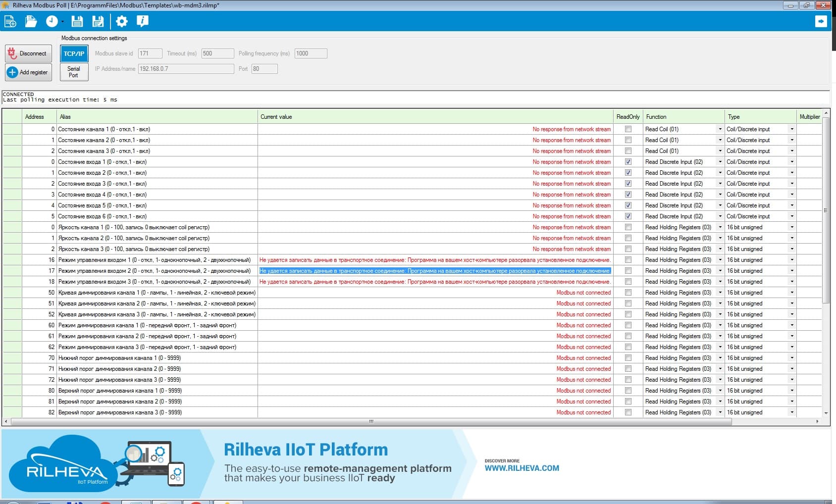The width and height of the screenshot is (836, 504).
Task: Uncheck ReadOnly for Состояние входа 3
Action: point(628,184)
